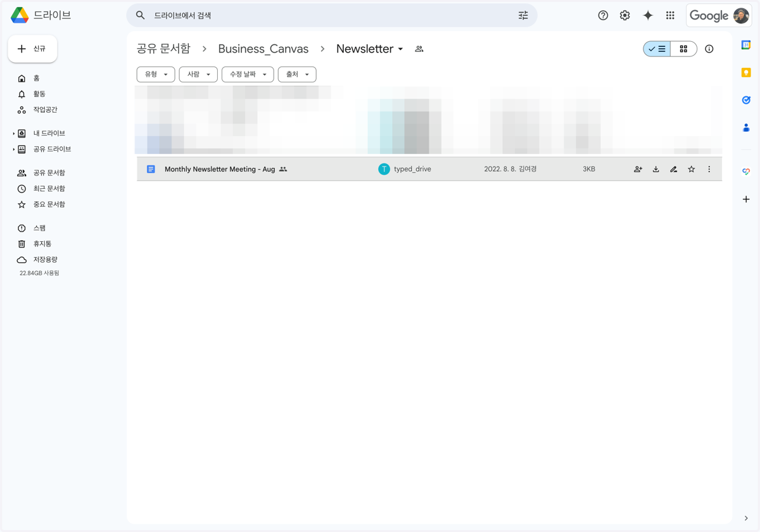Image resolution: width=760 pixels, height=532 pixels.
Task: Click the 신규 new button
Action: tap(33, 49)
